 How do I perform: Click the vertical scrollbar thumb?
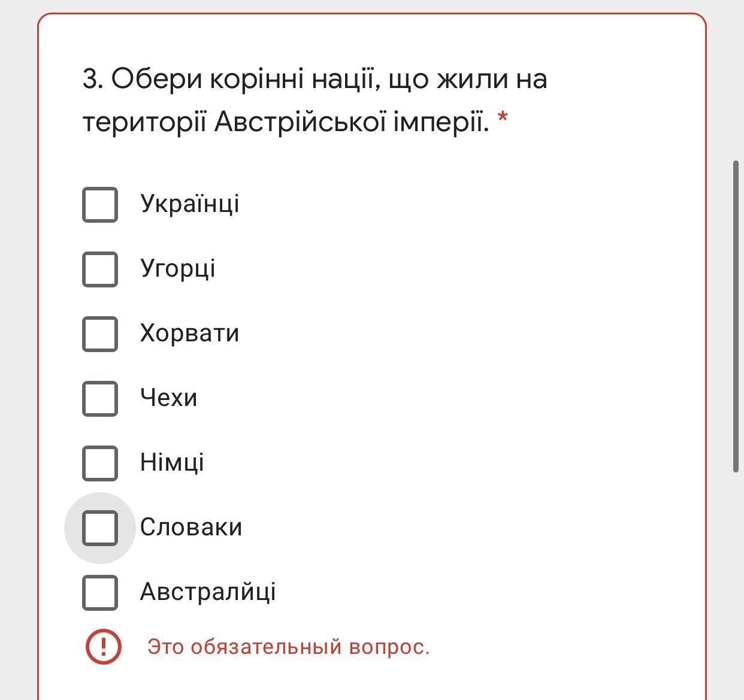pyautogui.click(x=736, y=316)
